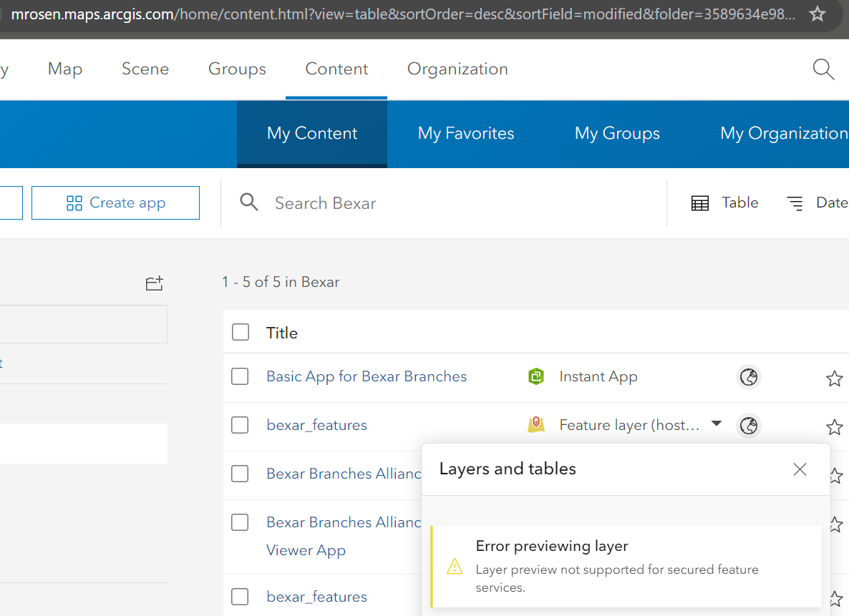The width and height of the screenshot is (849, 616).
Task: Click the Error previewing layer heading
Action: coord(552,546)
